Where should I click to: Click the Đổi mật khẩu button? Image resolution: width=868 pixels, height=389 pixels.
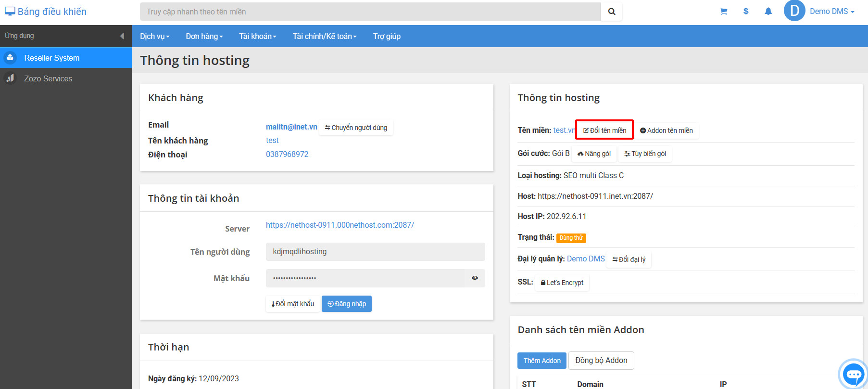(292, 304)
